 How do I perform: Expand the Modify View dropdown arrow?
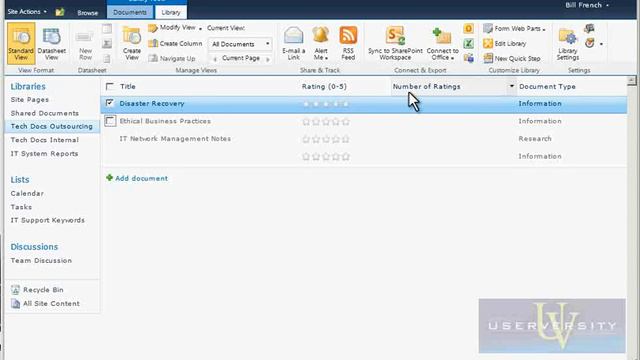coord(200,29)
